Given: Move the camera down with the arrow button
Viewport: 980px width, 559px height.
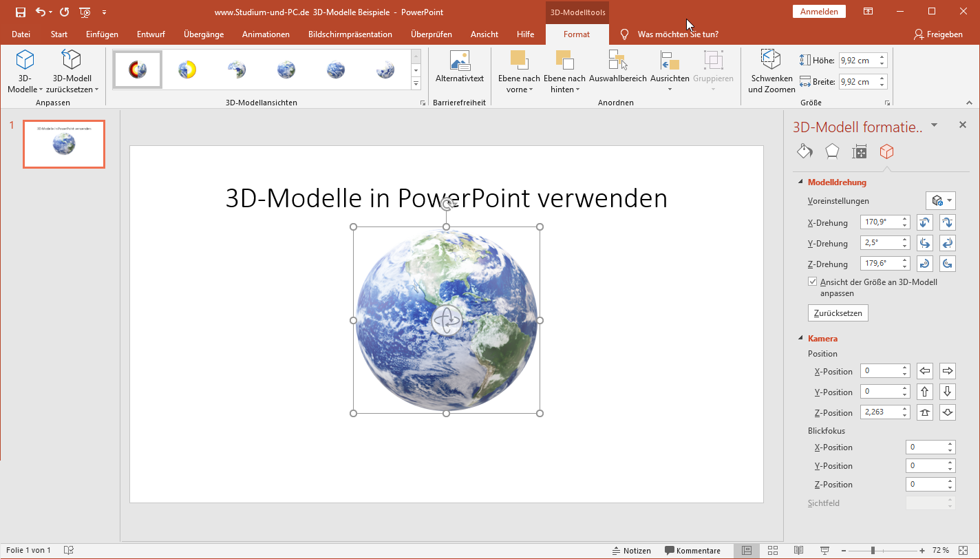Looking at the screenshot, I should click(x=948, y=392).
